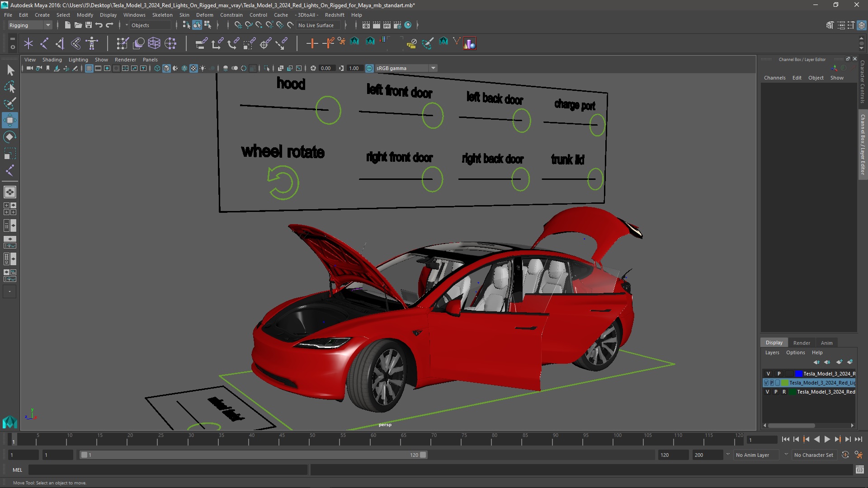Switch to the Render layer tab
Viewport: 868px width, 488px height.
click(802, 343)
